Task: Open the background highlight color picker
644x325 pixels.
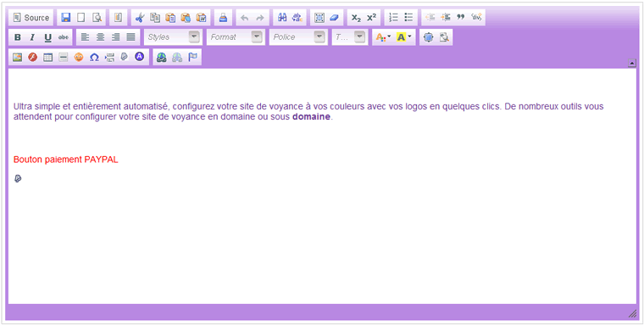Action: (x=404, y=37)
